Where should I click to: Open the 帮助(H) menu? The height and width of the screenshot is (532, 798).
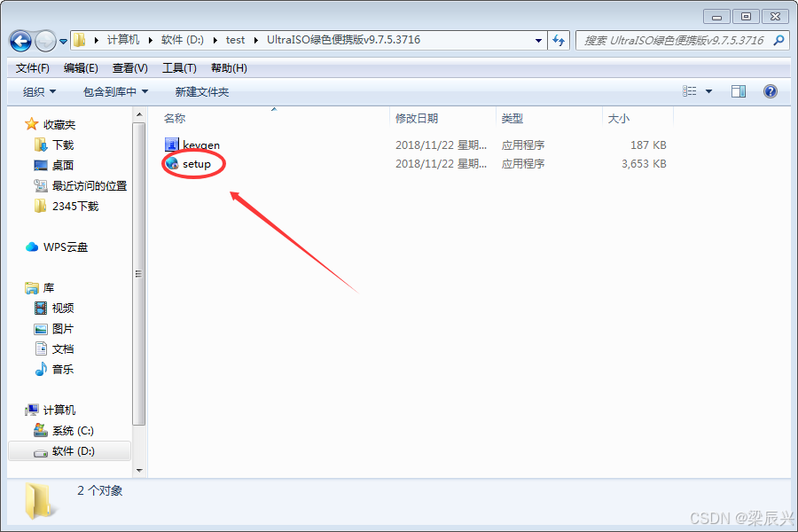point(229,68)
